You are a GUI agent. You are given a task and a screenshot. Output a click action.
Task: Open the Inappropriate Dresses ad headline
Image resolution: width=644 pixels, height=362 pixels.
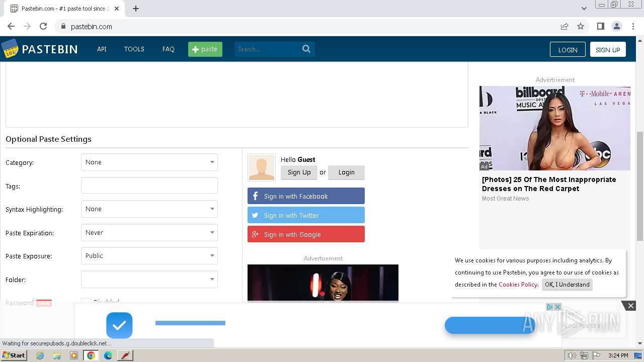click(x=549, y=184)
